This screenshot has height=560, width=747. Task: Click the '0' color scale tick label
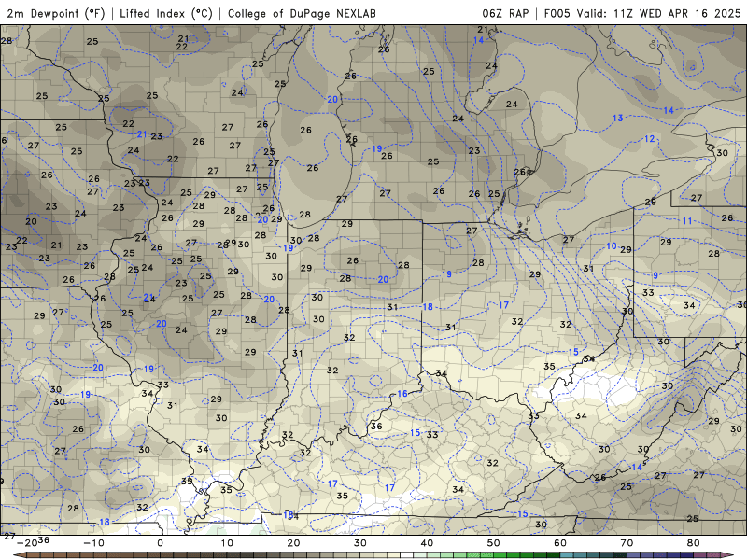[160, 543]
